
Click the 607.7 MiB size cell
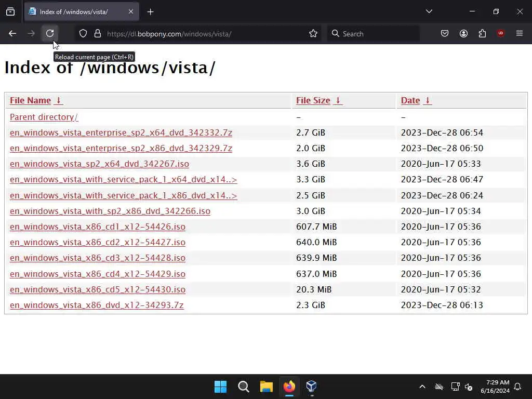click(316, 227)
